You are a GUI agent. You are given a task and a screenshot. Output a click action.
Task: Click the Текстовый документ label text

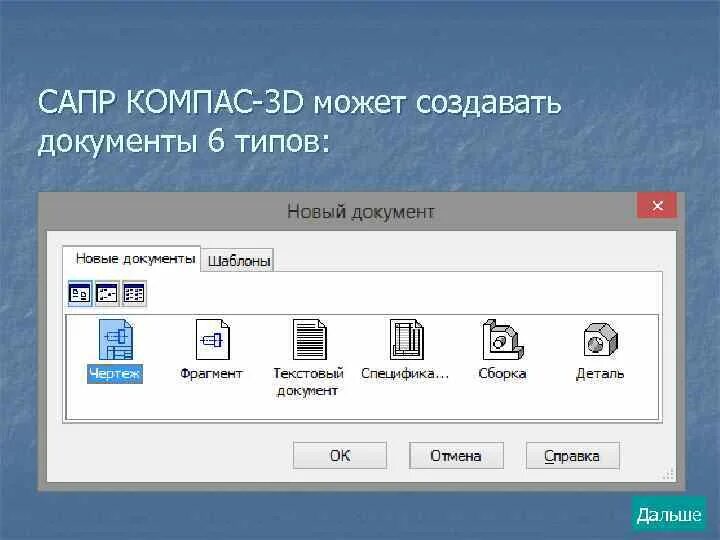tap(308, 382)
